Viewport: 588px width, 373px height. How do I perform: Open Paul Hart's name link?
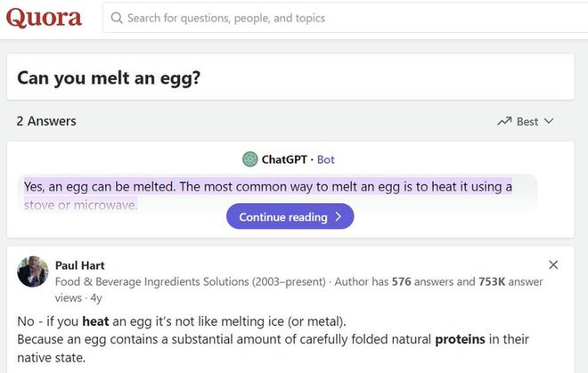(x=80, y=265)
